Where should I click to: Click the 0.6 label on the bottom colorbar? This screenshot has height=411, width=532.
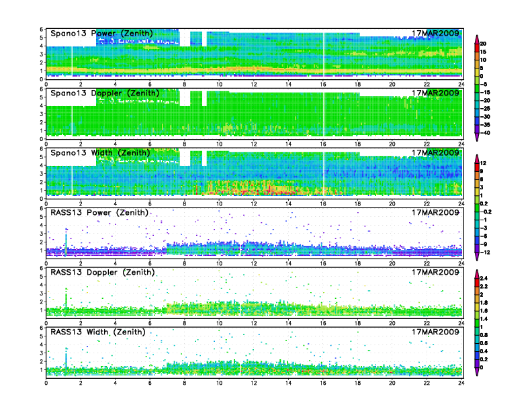[484, 343]
